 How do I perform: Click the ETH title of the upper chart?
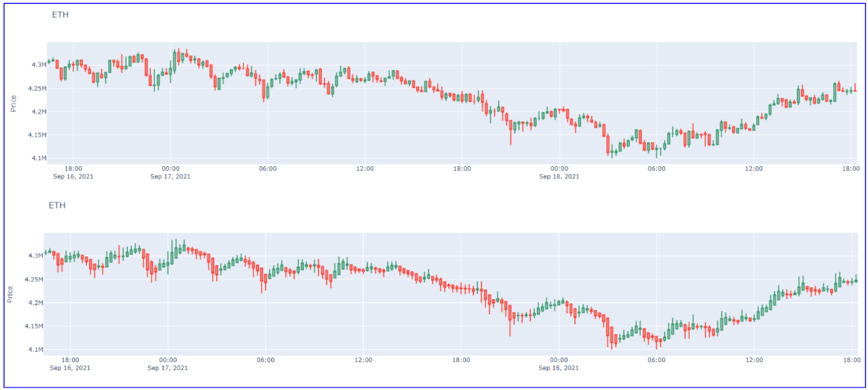coord(60,15)
